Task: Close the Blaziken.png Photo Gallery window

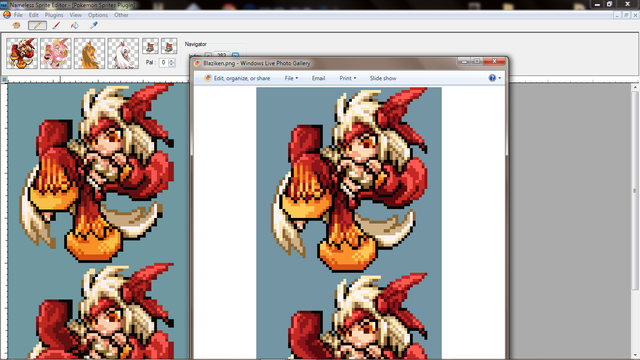Action: pyautogui.click(x=494, y=61)
